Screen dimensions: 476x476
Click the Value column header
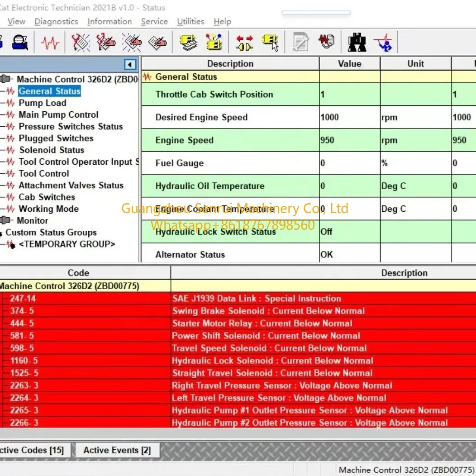(350, 64)
